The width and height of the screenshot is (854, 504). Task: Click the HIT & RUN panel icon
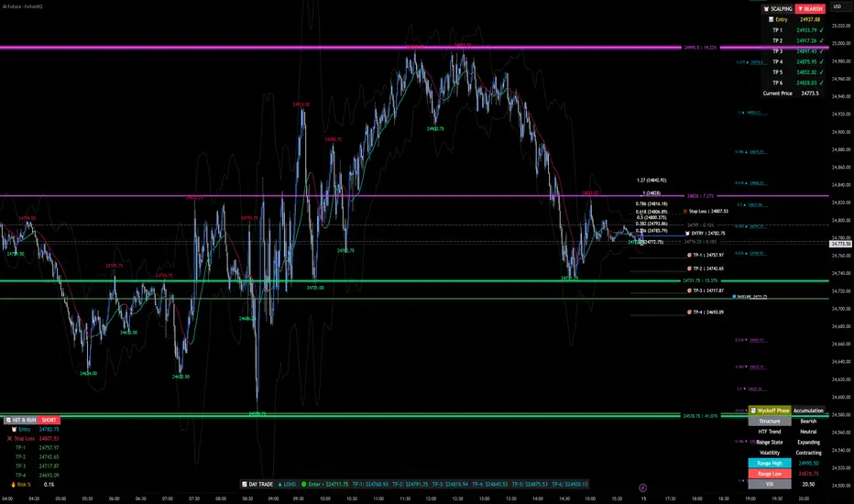(7, 420)
